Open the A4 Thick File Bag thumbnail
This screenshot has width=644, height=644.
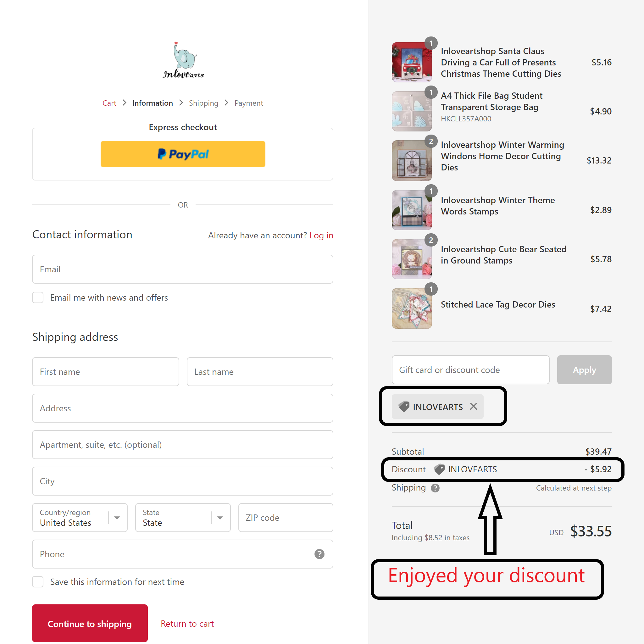pyautogui.click(x=412, y=111)
